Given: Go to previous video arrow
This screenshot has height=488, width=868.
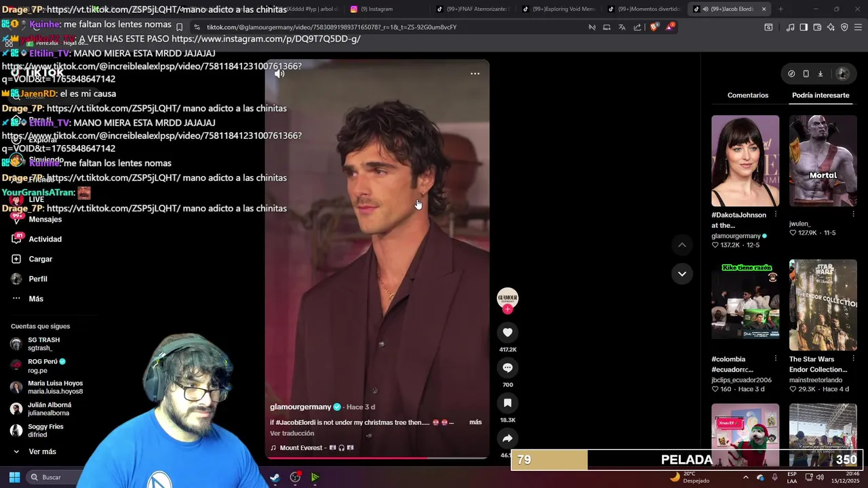Looking at the screenshot, I should 682,245.
